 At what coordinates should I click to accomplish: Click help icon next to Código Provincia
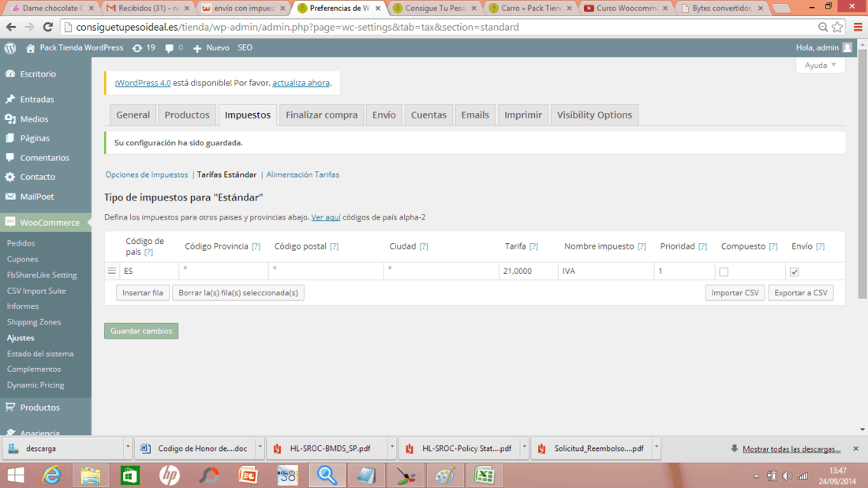(x=256, y=246)
